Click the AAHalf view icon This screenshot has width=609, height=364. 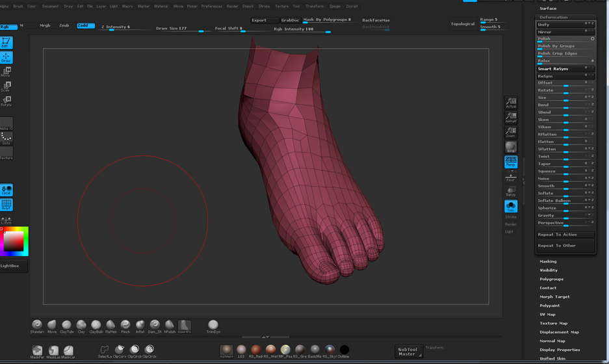[x=511, y=117]
